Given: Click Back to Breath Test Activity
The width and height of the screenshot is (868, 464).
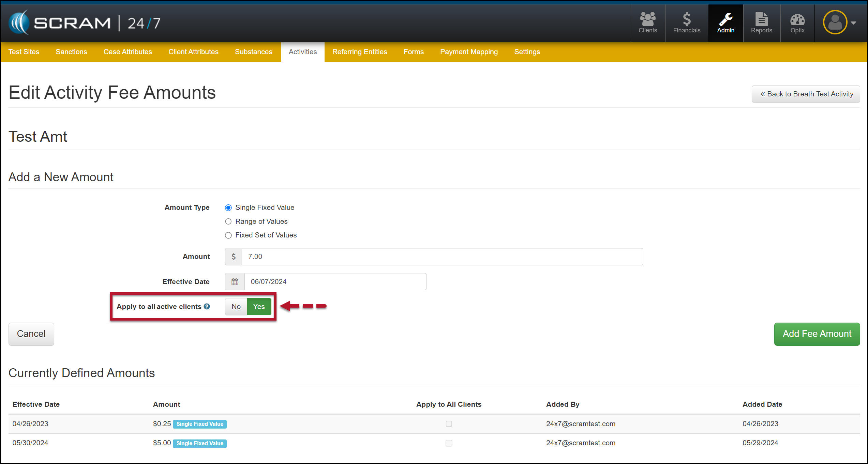Looking at the screenshot, I should coord(806,94).
